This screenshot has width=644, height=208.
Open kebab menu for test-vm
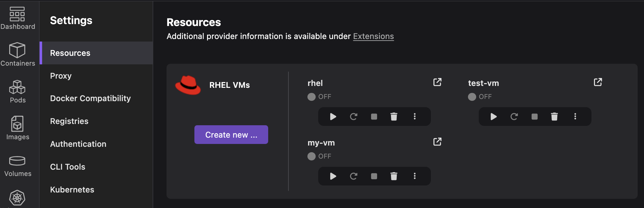tap(575, 117)
